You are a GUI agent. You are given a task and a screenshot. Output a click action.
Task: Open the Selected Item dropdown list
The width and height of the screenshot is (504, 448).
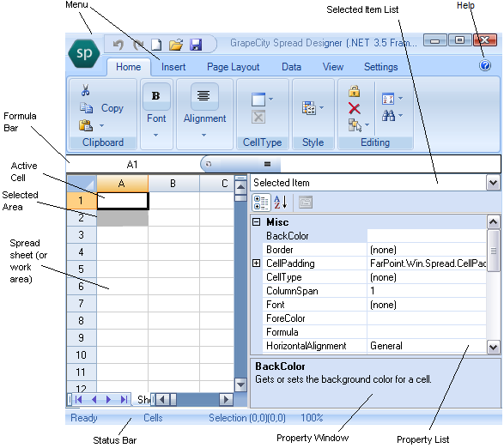494,183
